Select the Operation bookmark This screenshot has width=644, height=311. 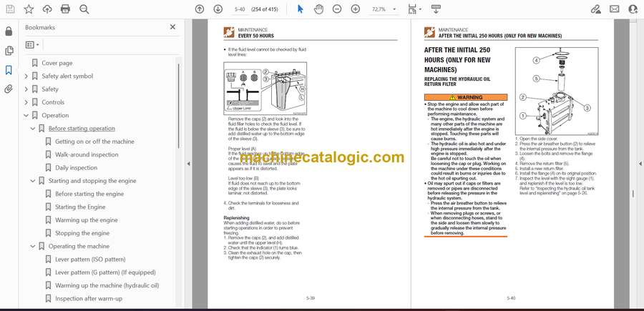(55, 115)
